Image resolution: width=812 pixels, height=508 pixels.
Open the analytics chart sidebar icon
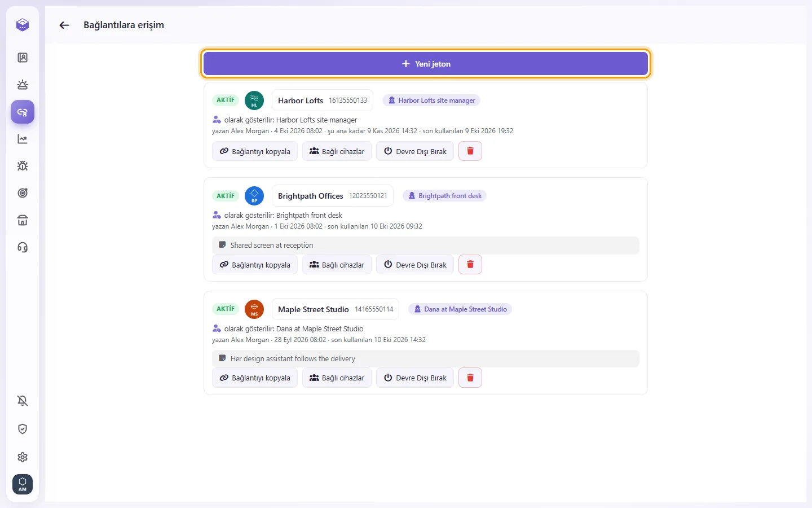[23, 139]
